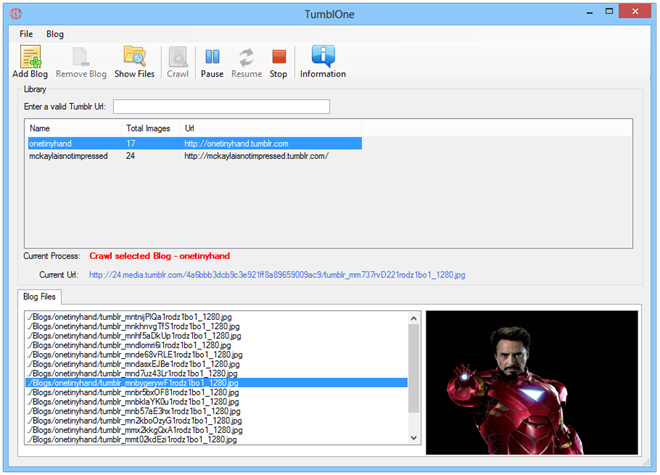660x475 pixels.
Task: Click highlighted file tumblr_mnbygerywF1rodz1bo1_1280.jpg
Action: (x=216, y=383)
